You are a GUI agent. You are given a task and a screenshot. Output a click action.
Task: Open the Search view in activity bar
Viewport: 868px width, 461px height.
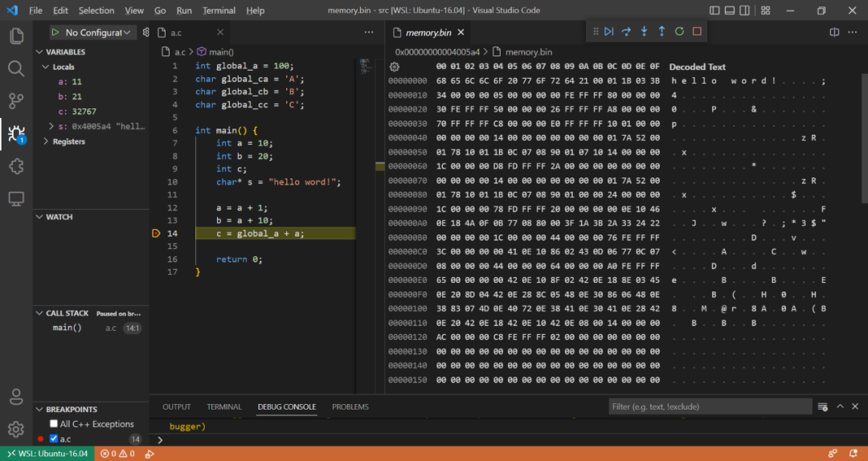[x=16, y=68]
